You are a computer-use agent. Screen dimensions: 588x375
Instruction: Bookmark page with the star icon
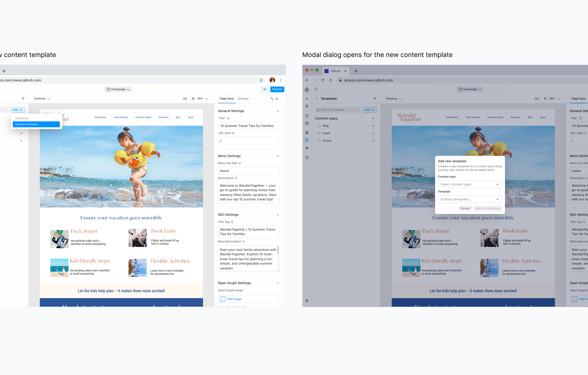pyautogui.click(x=261, y=80)
